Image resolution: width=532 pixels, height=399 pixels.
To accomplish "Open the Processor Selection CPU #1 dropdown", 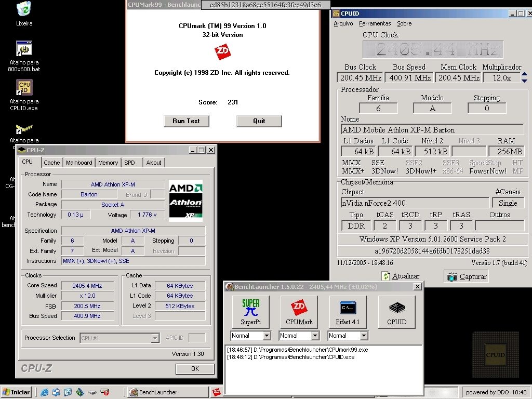I will [120, 338].
